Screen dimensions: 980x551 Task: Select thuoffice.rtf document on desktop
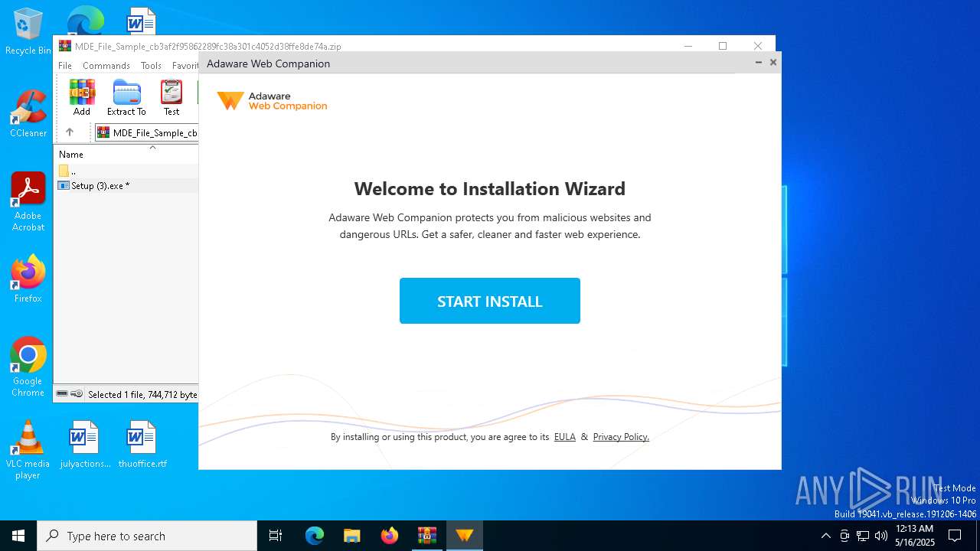[142, 445]
